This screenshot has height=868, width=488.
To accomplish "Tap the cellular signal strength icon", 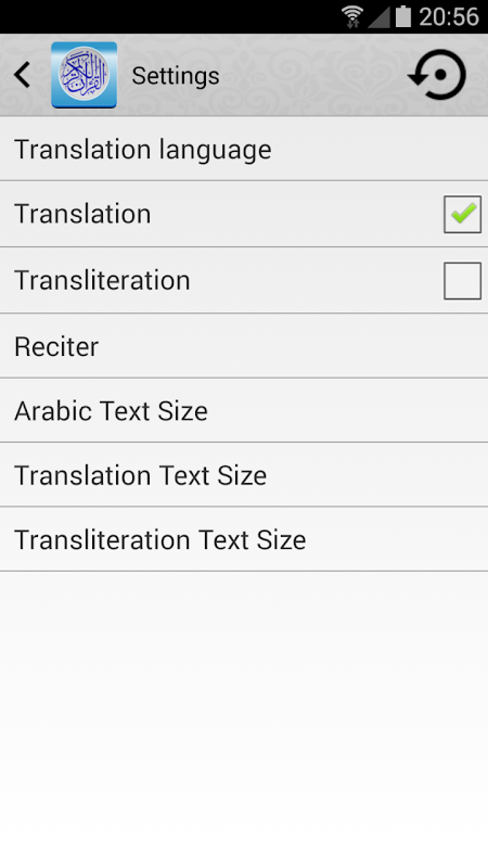I will point(379,18).
